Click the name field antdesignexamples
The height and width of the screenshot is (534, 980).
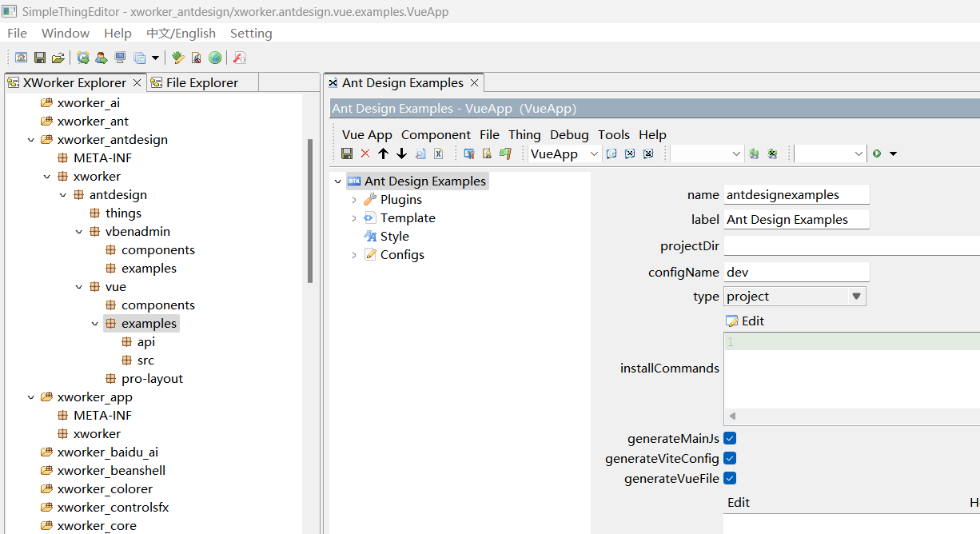(796, 195)
